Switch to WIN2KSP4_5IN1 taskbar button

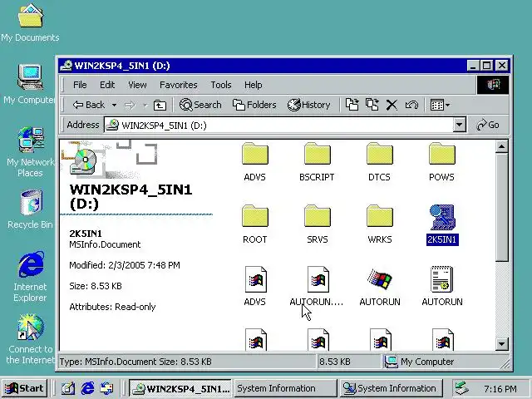click(181, 388)
